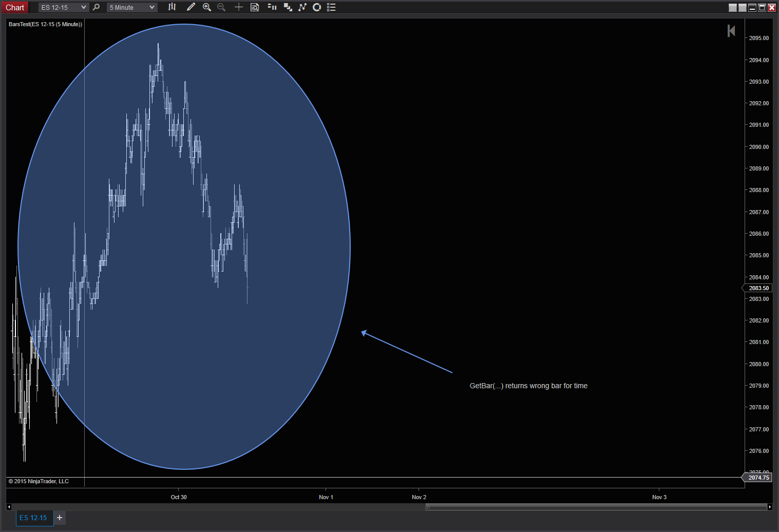Click the interval link color button

(743, 7)
